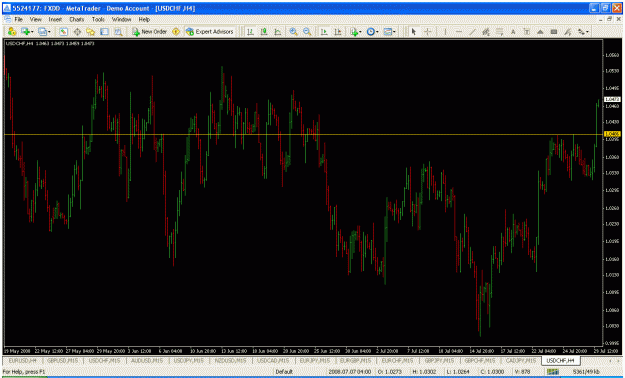Toggle the Auto Scroll chart icon
The width and height of the screenshot is (625, 378).
point(324,32)
